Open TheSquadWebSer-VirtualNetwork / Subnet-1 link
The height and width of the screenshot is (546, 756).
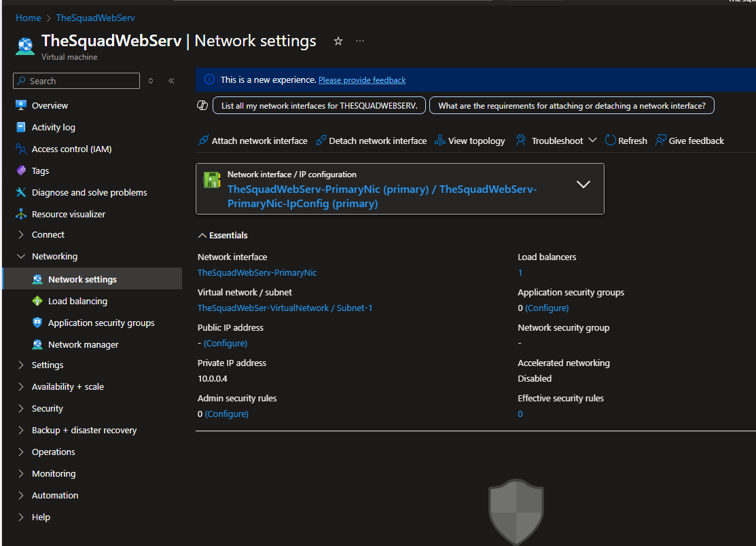[285, 308]
